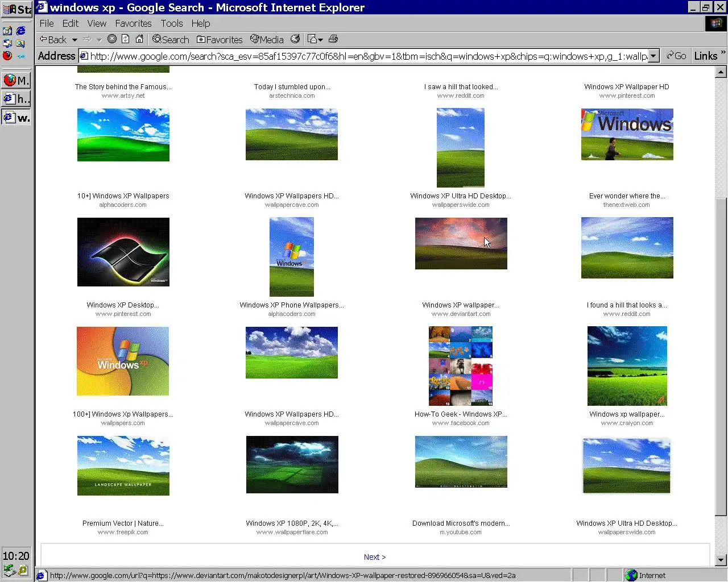Open the File menu

point(47,23)
